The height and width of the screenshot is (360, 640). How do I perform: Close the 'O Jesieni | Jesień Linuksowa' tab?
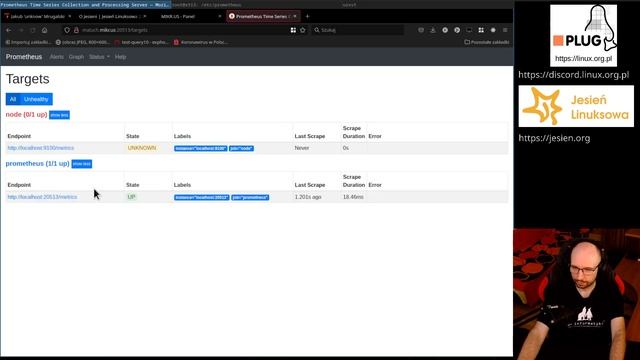(145, 16)
